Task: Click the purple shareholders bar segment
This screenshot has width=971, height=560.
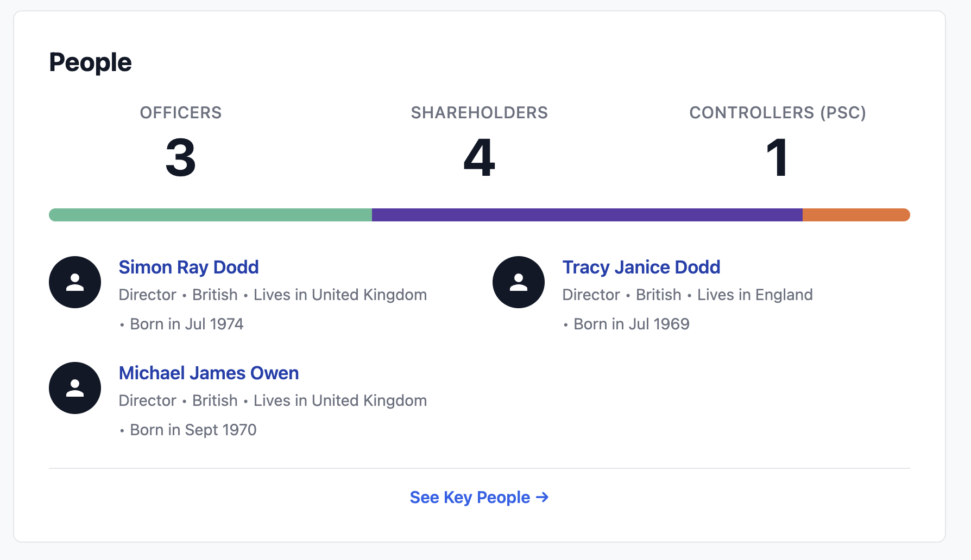Action: pos(587,215)
